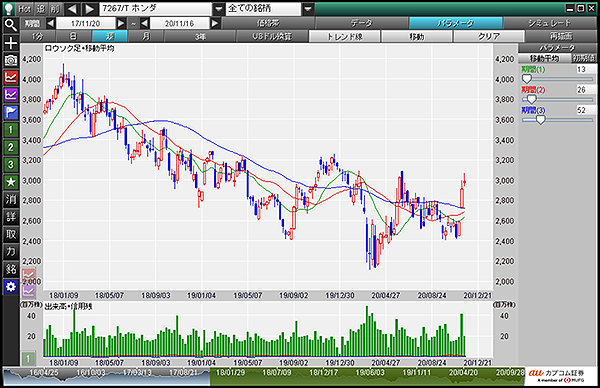Select the 1分 timeframe
Image resolution: width=600 pixels, height=388 pixels.
coord(38,37)
